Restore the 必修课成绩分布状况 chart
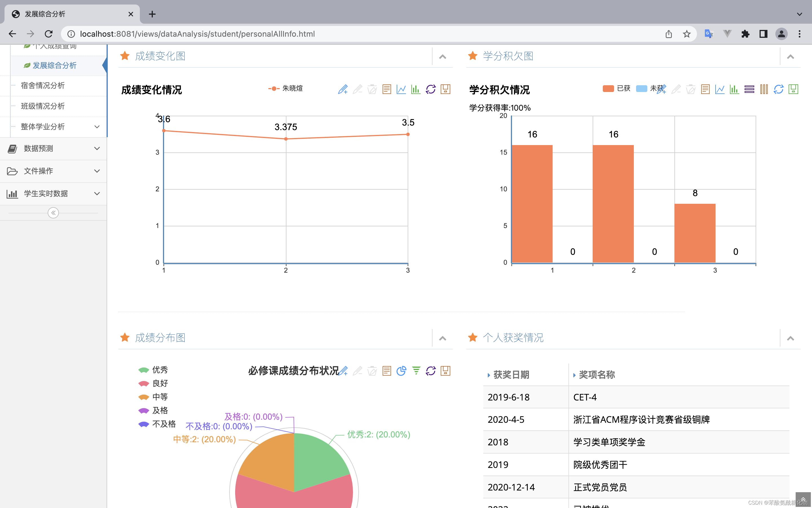The height and width of the screenshot is (508, 812). (x=431, y=371)
